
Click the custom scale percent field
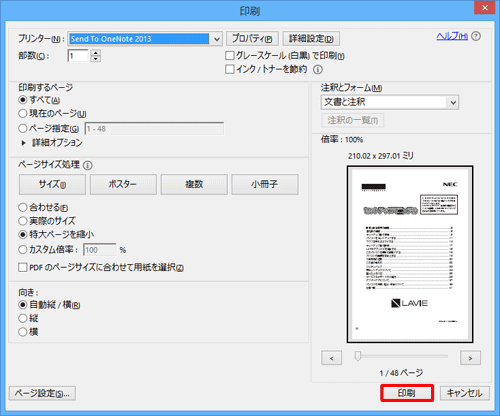tap(100, 250)
